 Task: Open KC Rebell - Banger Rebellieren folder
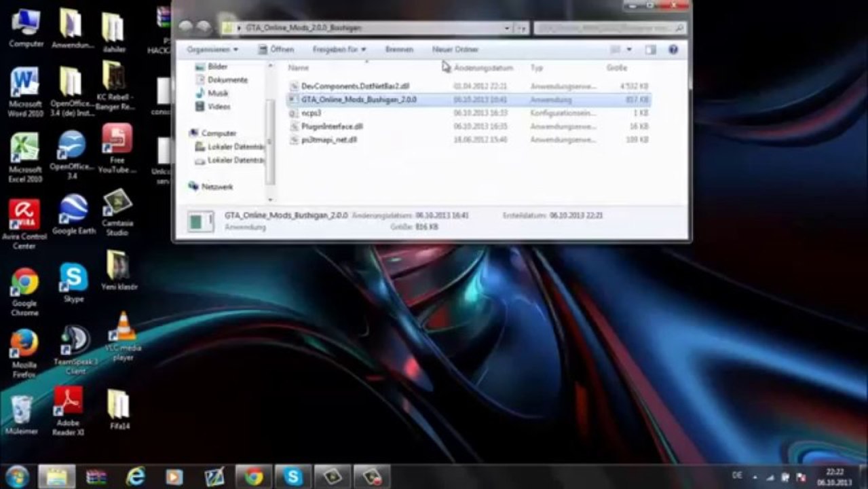[x=116, y=86]
